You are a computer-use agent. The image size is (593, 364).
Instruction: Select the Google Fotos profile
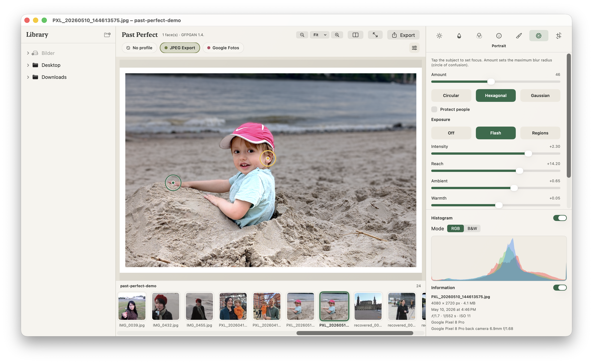pos(223,48)
